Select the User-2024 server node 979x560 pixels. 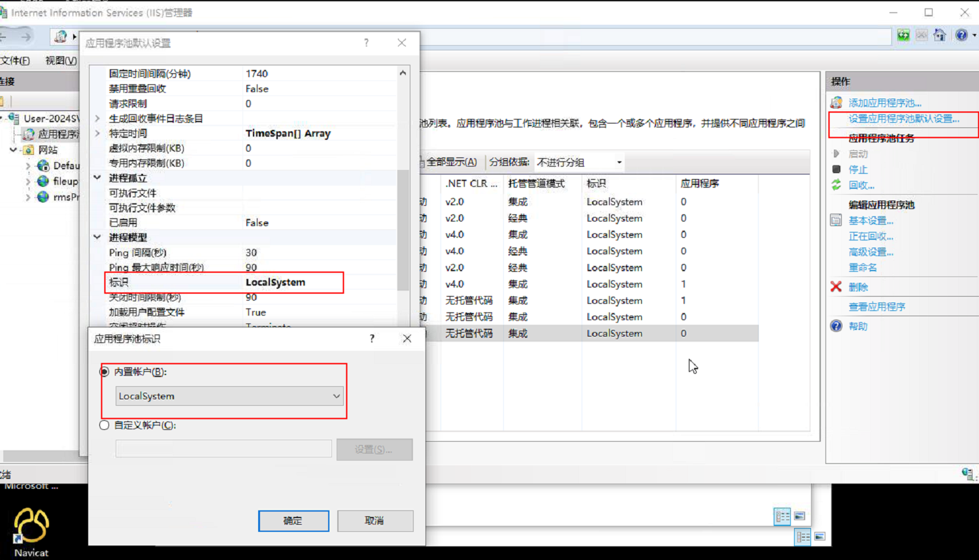[51, 118]
